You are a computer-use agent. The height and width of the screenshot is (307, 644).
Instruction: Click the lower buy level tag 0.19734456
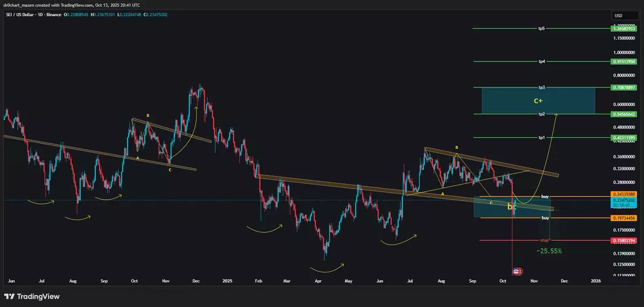click(x=623, y=218)
